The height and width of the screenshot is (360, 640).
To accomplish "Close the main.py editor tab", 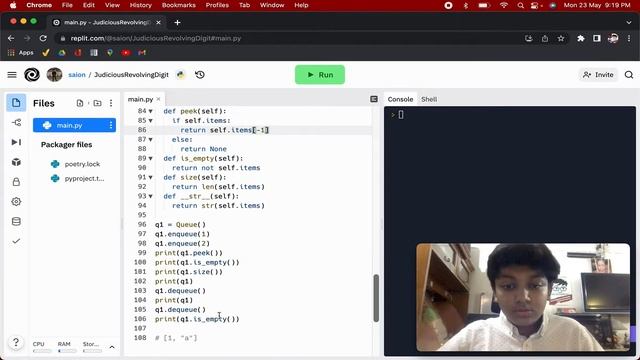I will (x=158, y=99).
